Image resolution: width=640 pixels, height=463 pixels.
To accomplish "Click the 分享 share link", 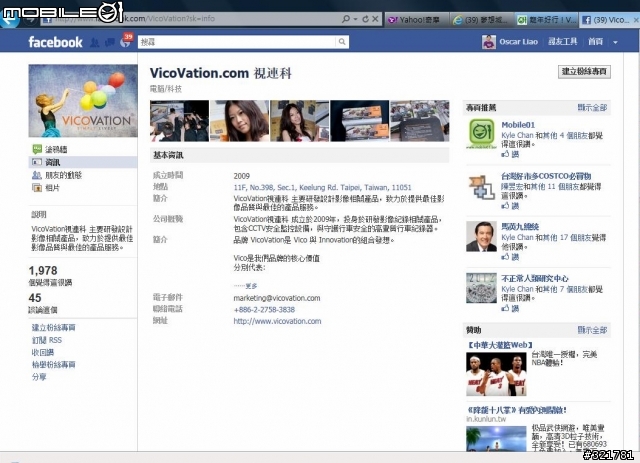I will 39,376.
